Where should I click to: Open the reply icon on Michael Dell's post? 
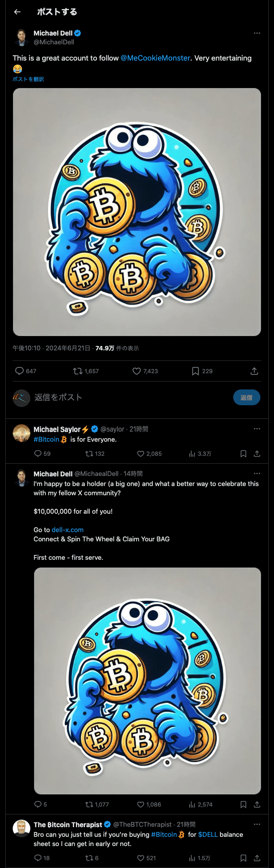20,371
